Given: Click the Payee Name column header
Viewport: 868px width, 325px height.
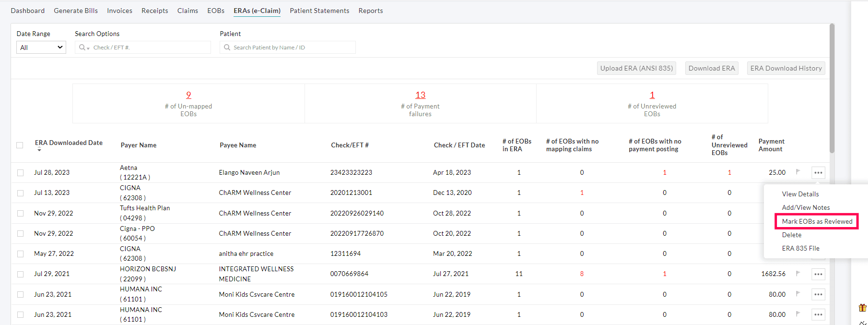Looking at the screenshot, I should (238, 145).
